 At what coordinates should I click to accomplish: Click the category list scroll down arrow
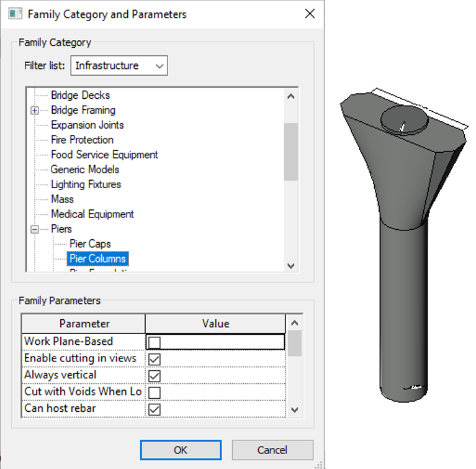point(291,266)
